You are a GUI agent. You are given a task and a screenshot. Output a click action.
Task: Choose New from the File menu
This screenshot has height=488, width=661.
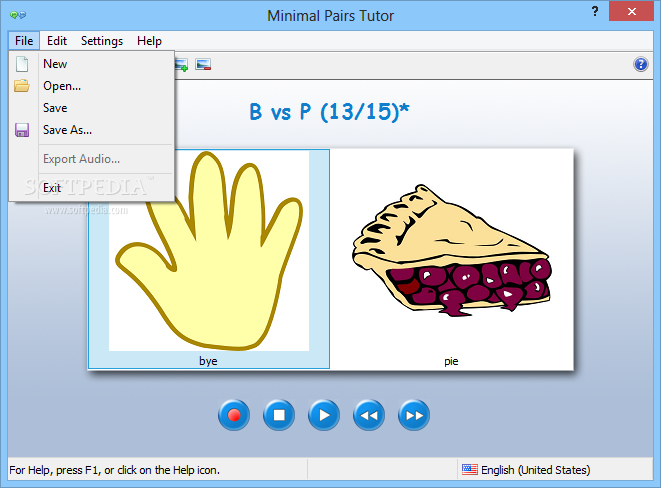[91, 64]
